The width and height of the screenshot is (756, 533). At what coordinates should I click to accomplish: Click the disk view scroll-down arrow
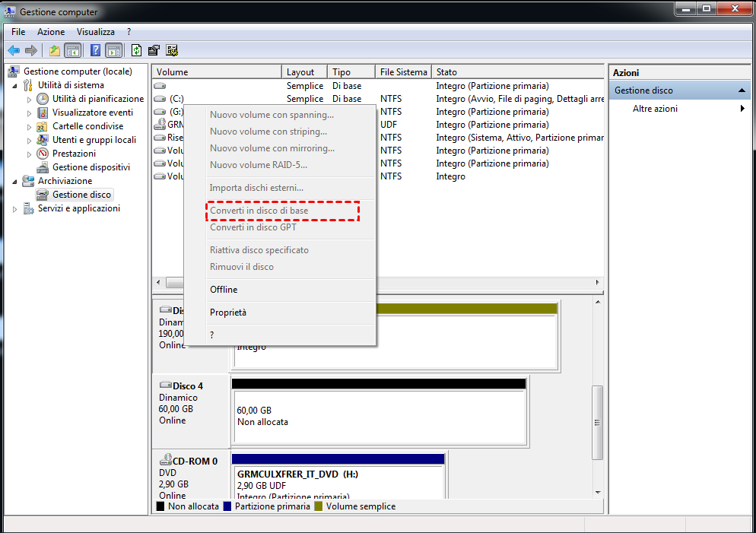tap(598, 493)
